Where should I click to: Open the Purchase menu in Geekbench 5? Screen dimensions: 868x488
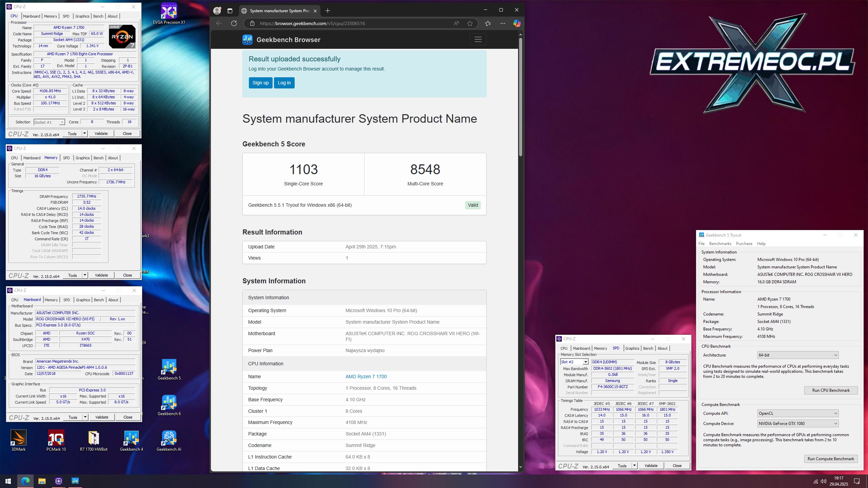pyautogui.click(x=744, y=244)
